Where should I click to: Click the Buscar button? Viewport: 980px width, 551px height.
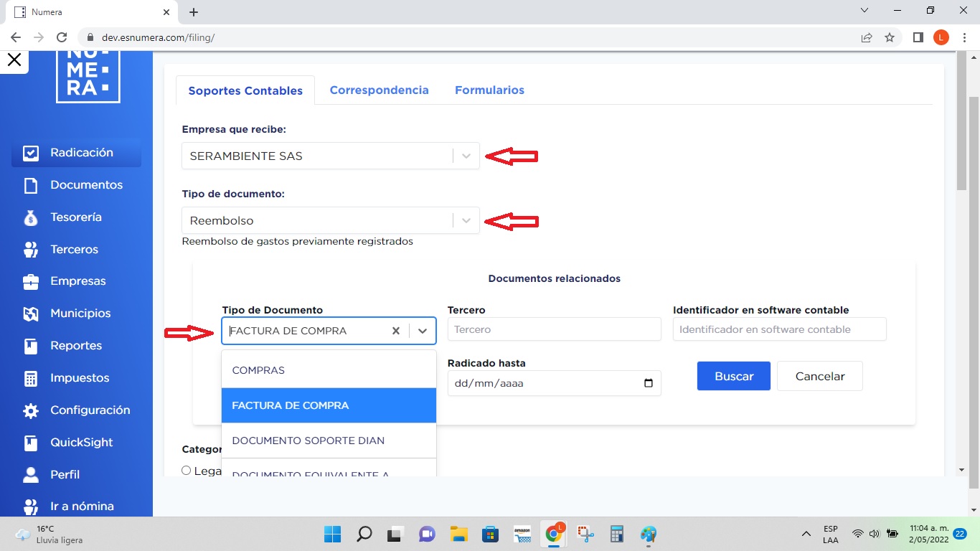(734, 376)
